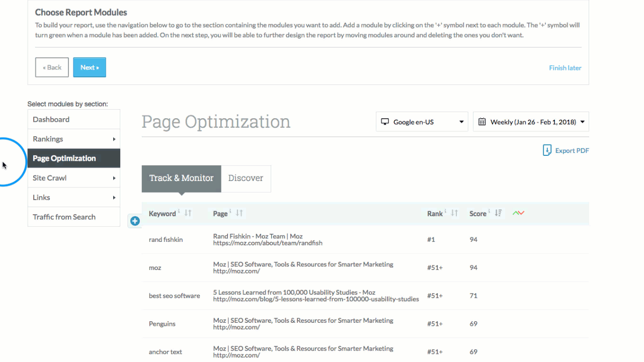Open the Google en-US search engine dropdown
644x362 pixels.
(x=422, y=122)
